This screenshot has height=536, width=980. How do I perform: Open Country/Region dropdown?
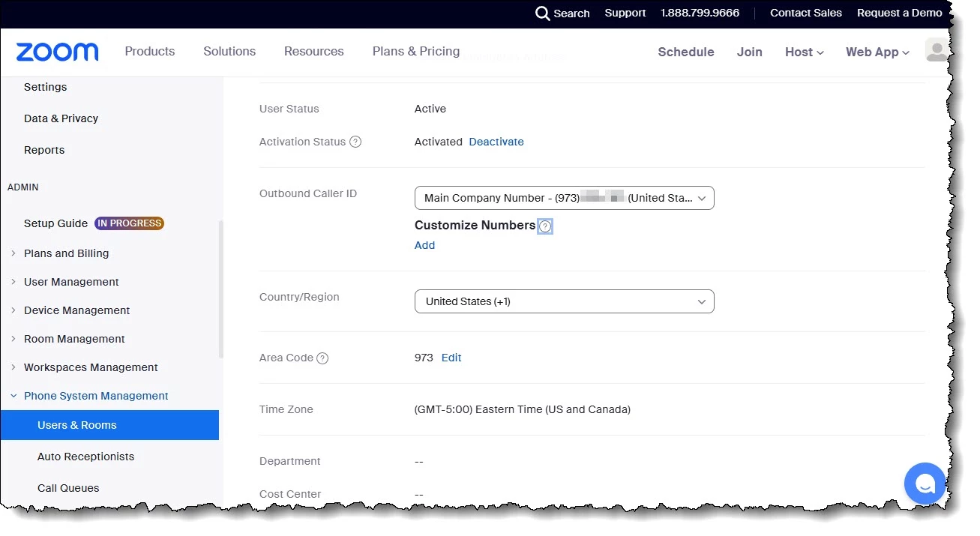[564, 301]
